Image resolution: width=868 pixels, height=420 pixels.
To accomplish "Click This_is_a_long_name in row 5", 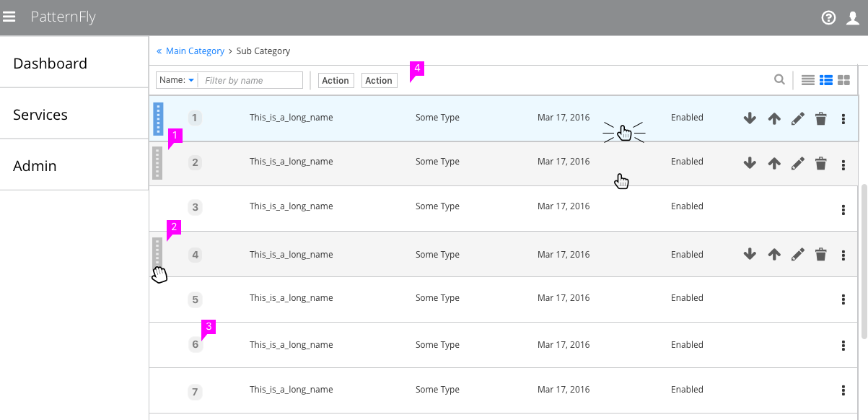I will [291, 298].
